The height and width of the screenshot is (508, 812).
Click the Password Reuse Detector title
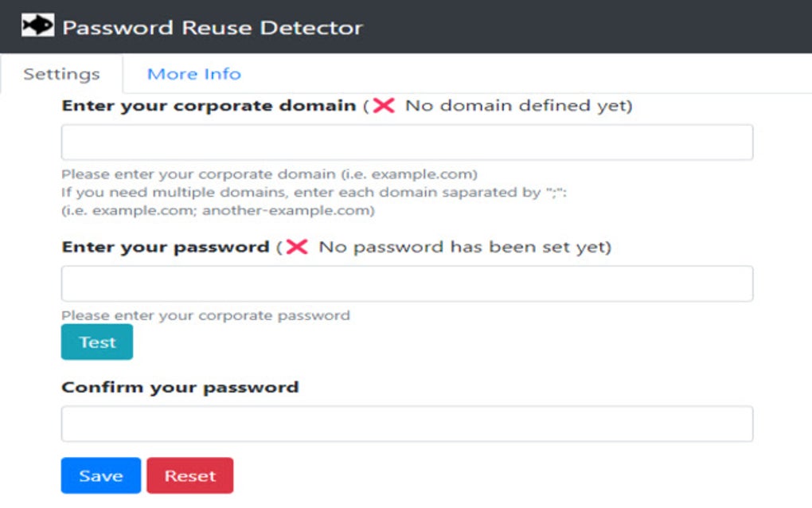[213, 27]
